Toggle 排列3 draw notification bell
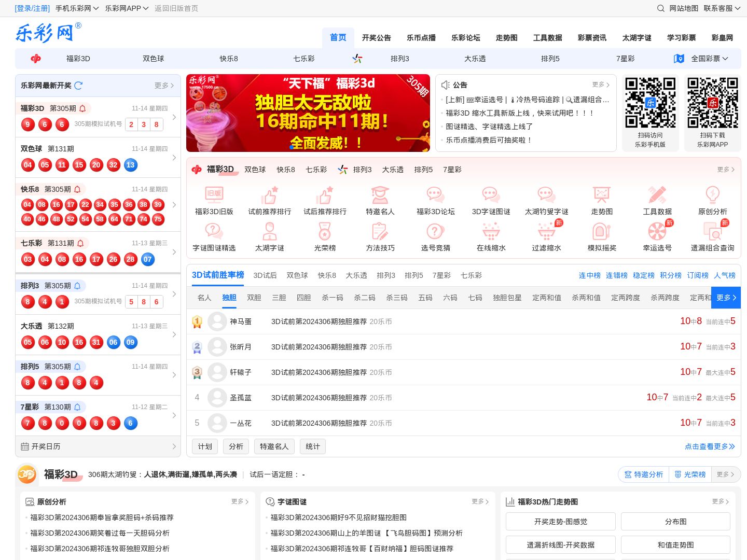Viewport: 747px width, 560px height. [77, 286]
